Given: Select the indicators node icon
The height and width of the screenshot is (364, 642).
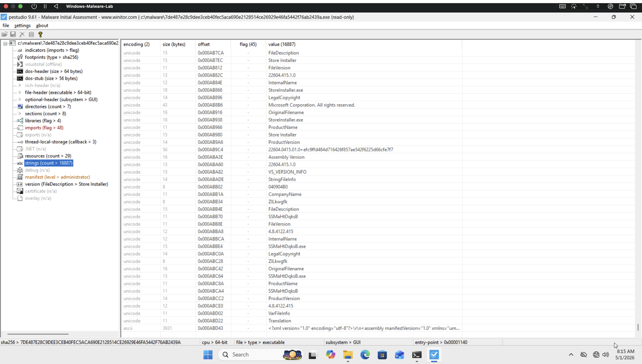Looking at the screenshot, I should pos(20,50).
